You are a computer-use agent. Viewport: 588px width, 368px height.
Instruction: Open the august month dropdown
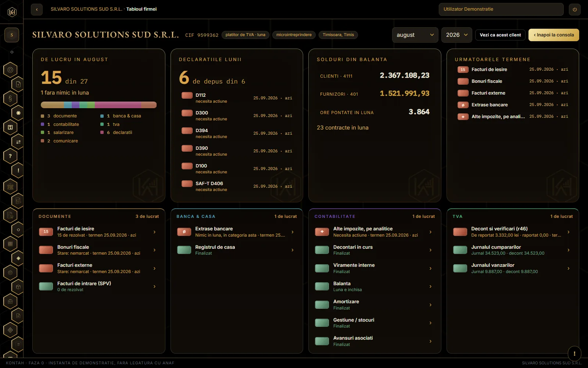point(415,35)
